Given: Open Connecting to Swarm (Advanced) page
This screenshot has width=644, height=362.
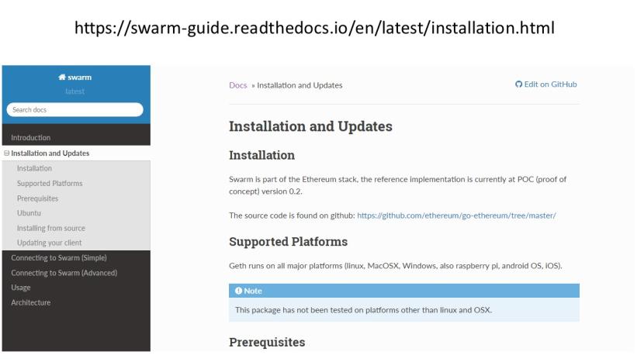Looking at the screenshot, I should pyautogui.click(x=64, y=272).
